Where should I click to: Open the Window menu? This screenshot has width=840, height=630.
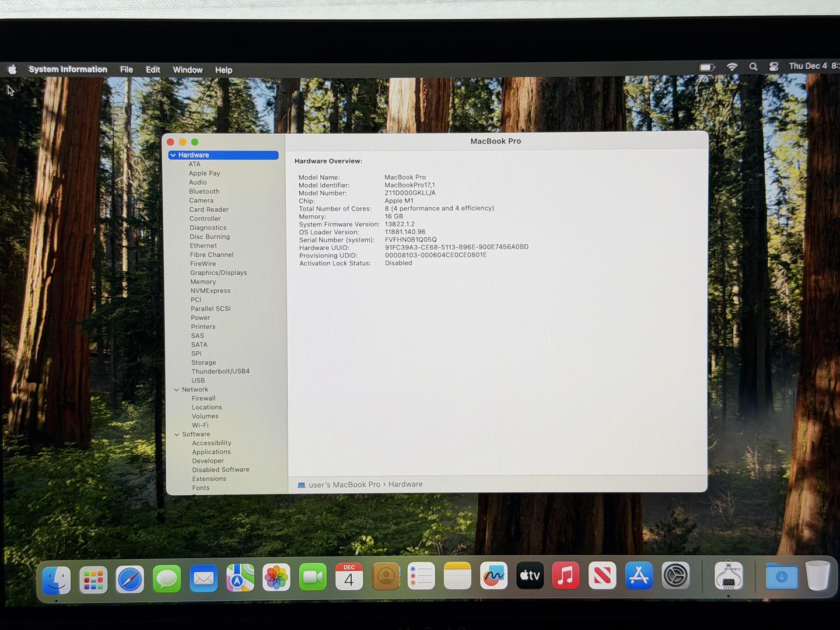point(187,70)
